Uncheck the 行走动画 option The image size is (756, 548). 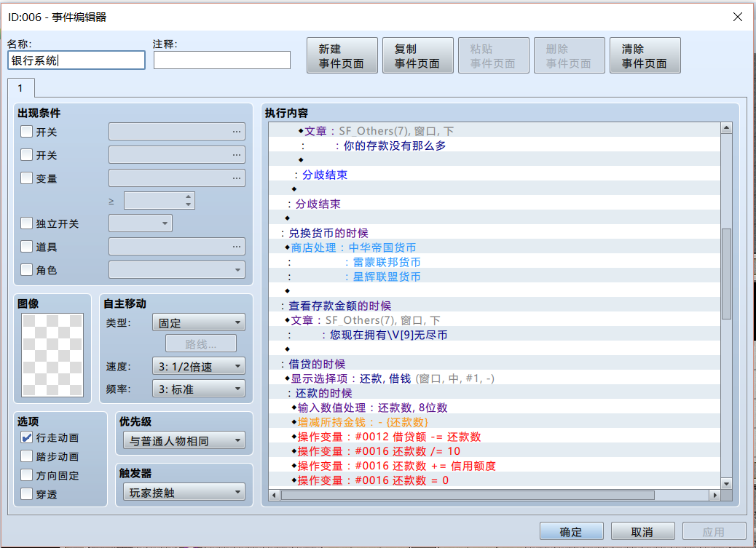pyautogui.click(x=26, y=437)
